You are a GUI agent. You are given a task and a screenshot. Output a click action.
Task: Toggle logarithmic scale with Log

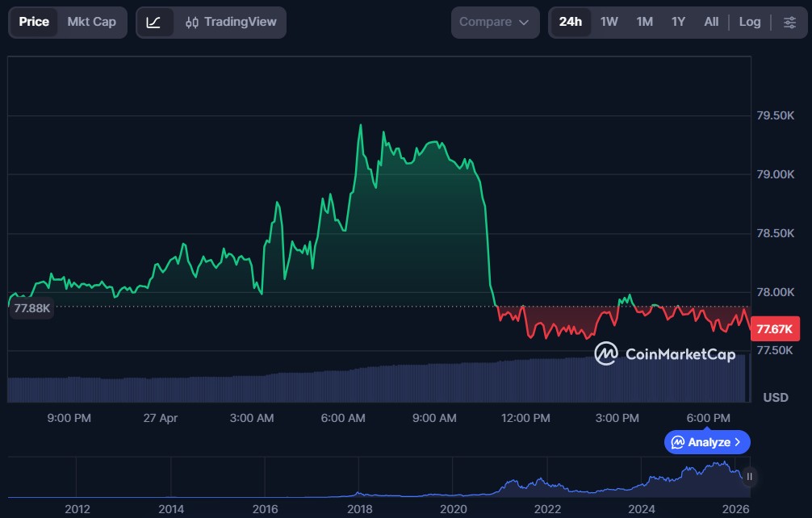click(749, 22)
